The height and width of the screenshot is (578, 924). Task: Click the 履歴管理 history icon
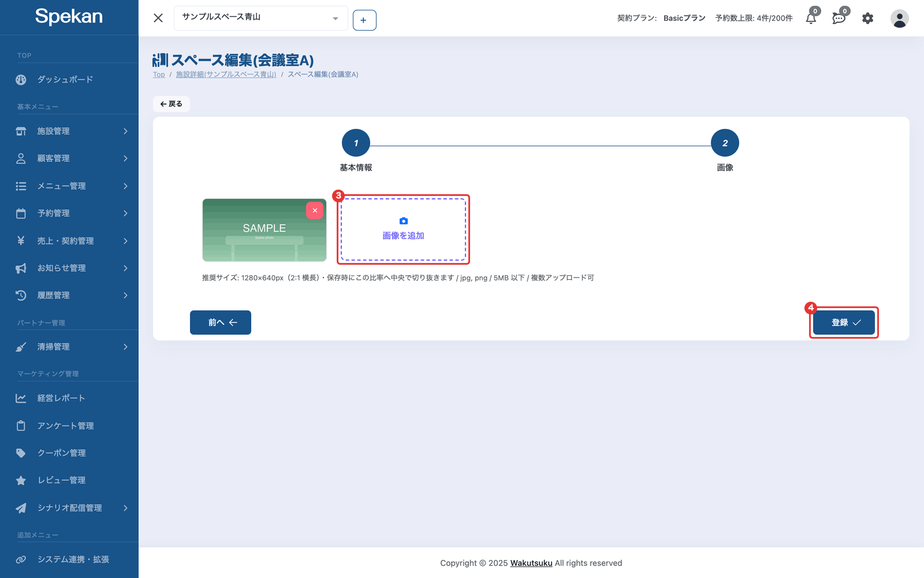click(21, 295)
